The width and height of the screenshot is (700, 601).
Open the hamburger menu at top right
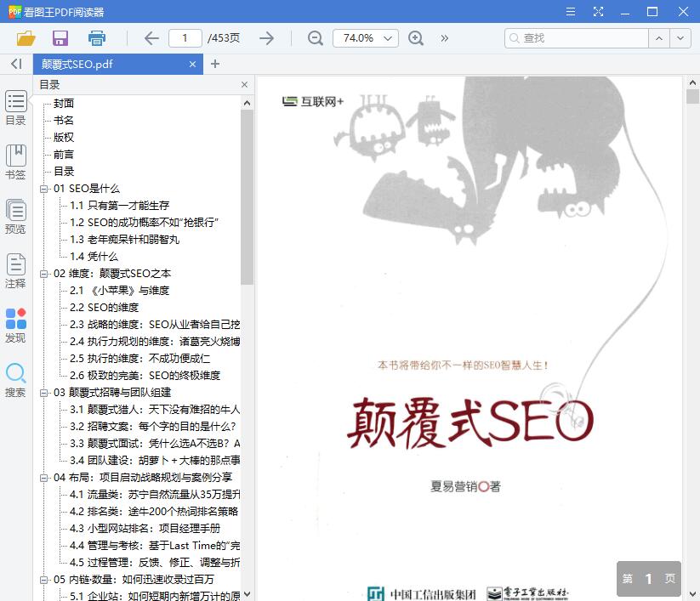tap(570, 11)
